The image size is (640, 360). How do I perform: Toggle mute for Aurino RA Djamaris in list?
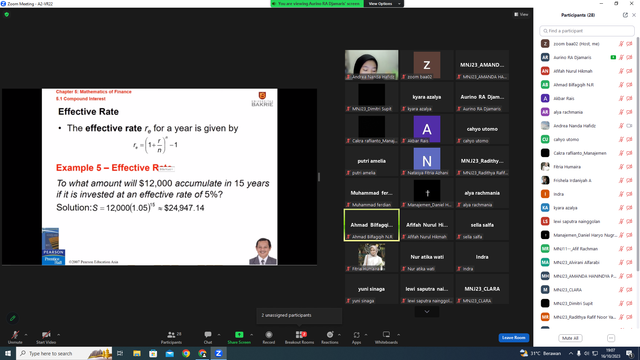[621, 58]
